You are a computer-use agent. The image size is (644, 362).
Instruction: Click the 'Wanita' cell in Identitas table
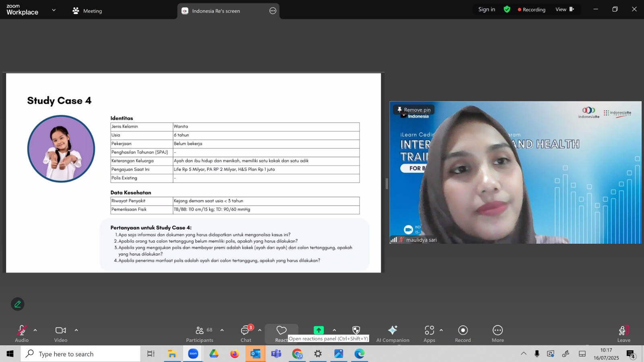266,127
